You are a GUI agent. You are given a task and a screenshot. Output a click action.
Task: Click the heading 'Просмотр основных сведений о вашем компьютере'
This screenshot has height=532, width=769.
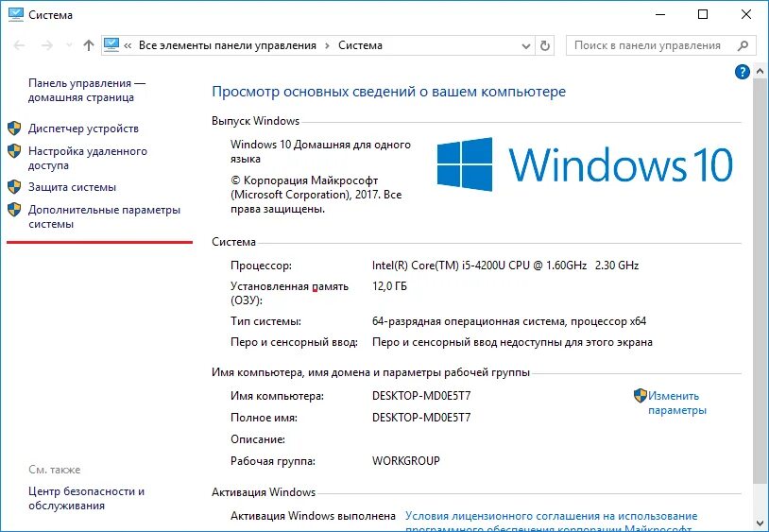389,92
